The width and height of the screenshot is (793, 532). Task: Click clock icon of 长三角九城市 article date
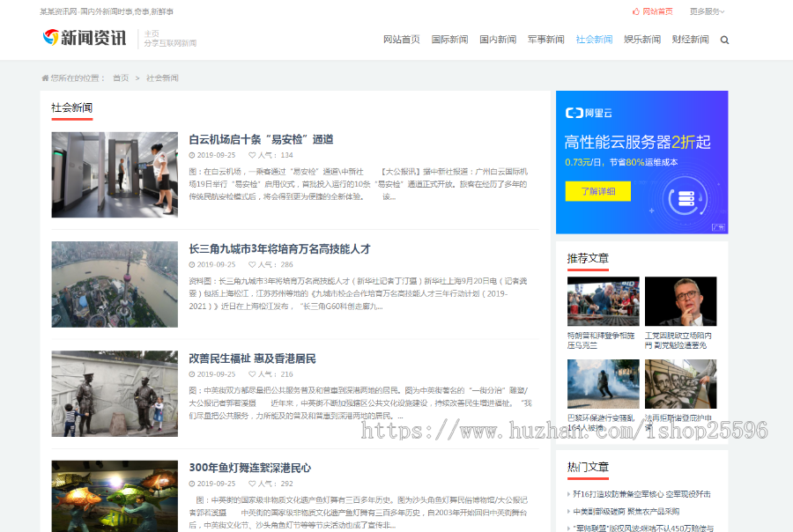point(192,264)
